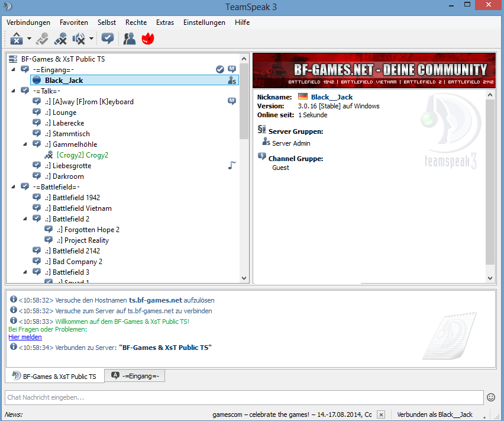This screenshot has width=504, height=421.
Task: Click the Bad Company 2 channel icon
Action: pyautogui.click(x=37, y=261)
